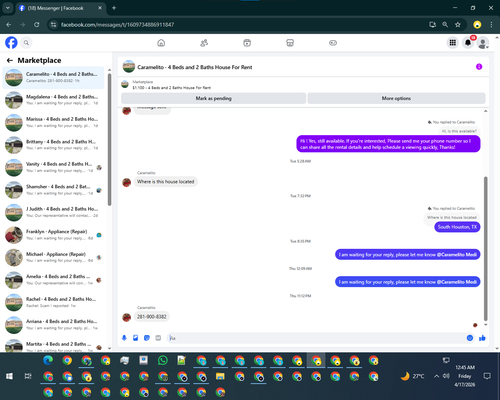Click the chat history scrollbar

pyautogui.click(x=486, y=248)
